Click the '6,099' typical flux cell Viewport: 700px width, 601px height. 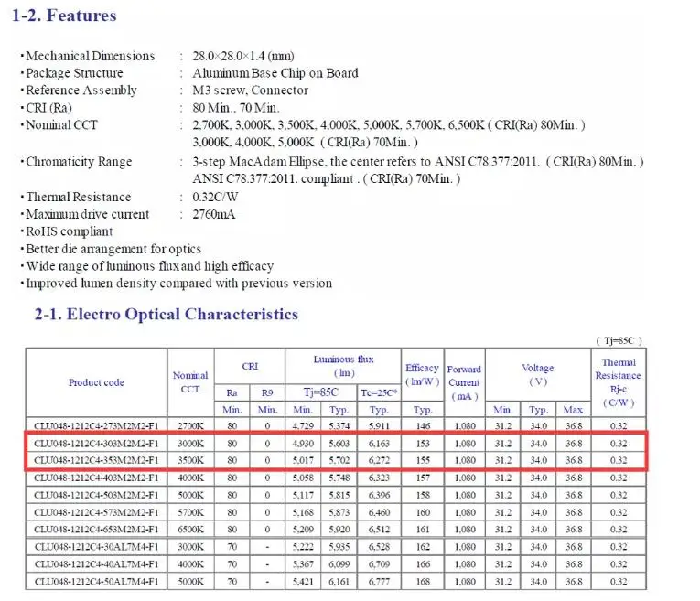click(339, 564)
